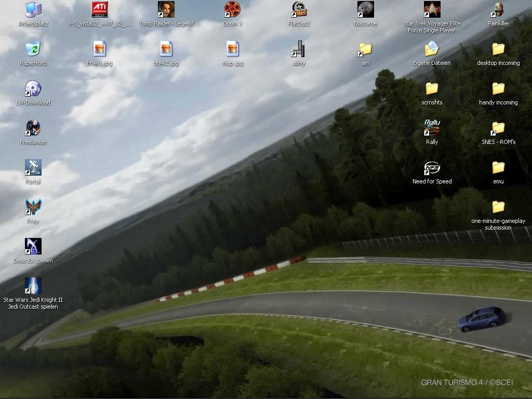Launch the Need for Speed shortcut
The height and width of the screenshot is (399, 532).
[x=432, y=167]
